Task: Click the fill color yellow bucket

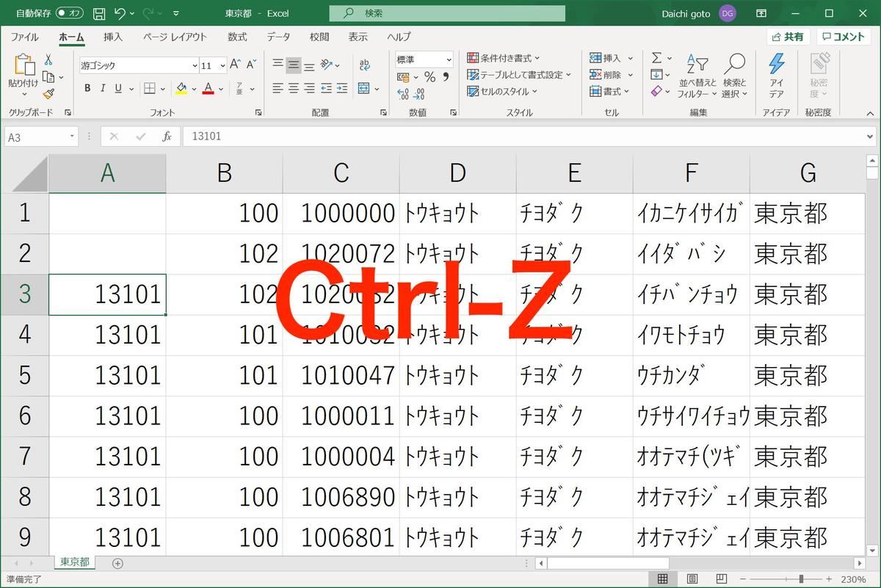Action: [181, 88]
